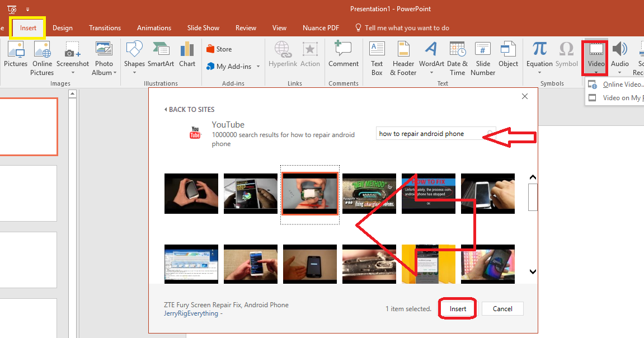Open the My Add-ins dropdown arrow
Screen dimensions: 644x338
pyautogui.click(x=257, y=66)
